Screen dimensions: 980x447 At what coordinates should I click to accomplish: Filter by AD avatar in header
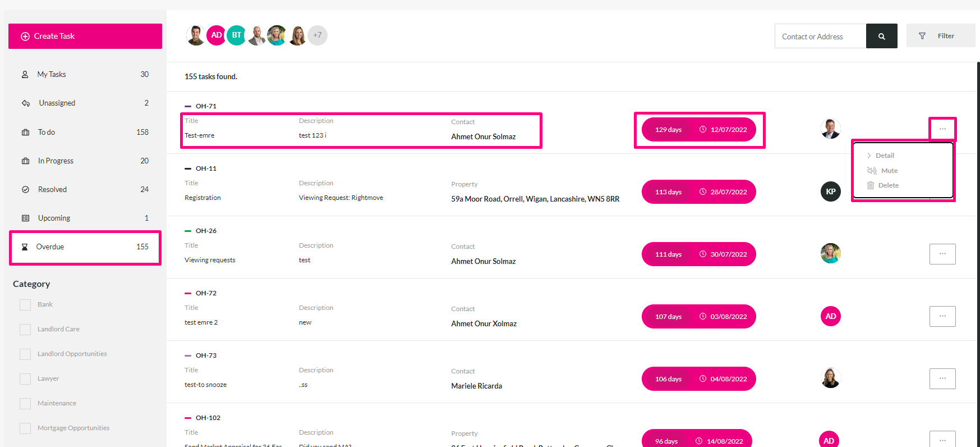(x=216, y=35)
